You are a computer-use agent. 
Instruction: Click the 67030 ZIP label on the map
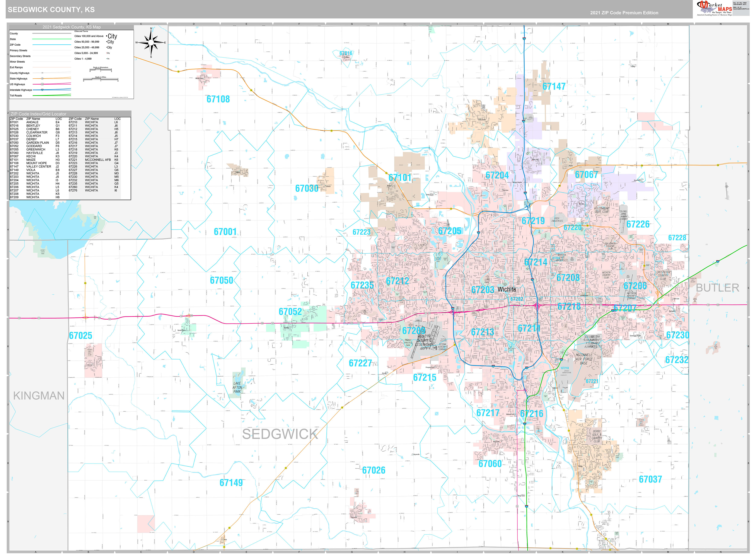tap(307, 188)
